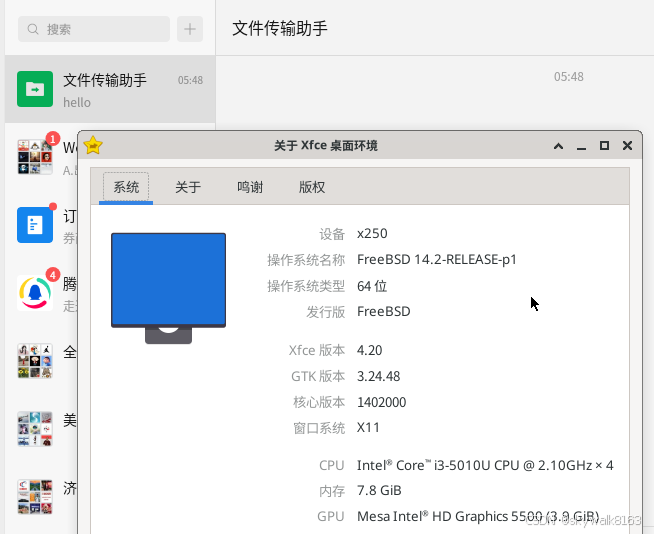Click the 05:48 timestamp in conversation pane

(x=568, y=77)
